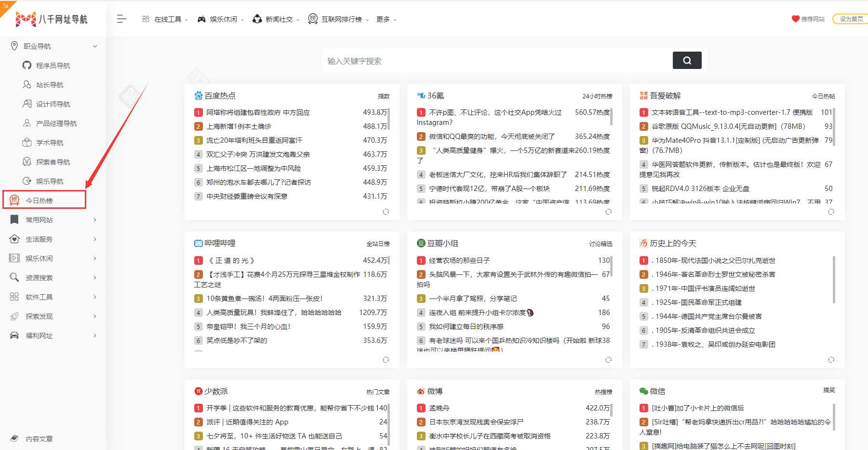Open the 新闻社交 top menu

click(276, 19)
